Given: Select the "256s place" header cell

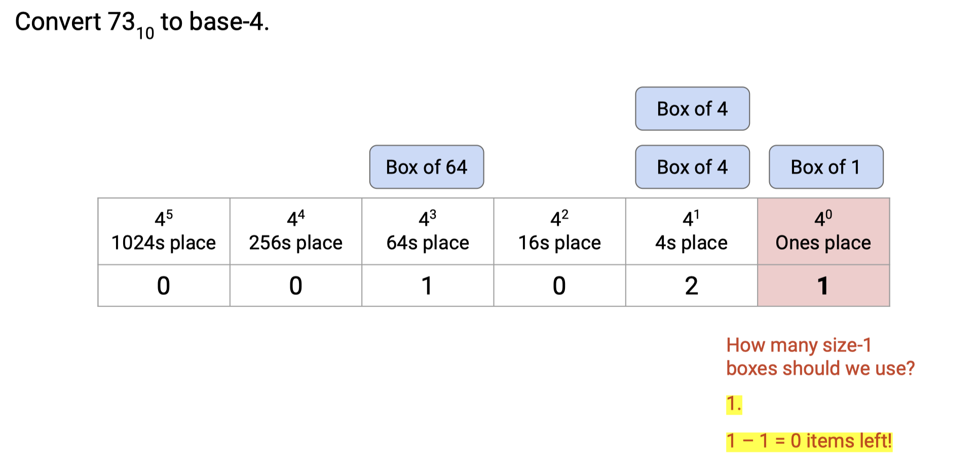Looking at the screenshot, I should click(x=296, y=231).
